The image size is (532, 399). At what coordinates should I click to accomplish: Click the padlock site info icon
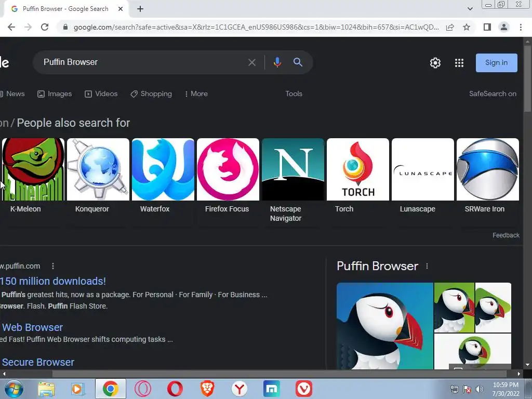point(65,27)
